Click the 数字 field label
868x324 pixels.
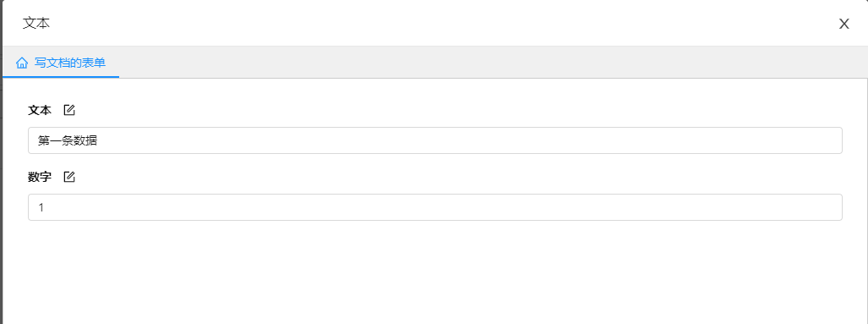pos(40,177)
